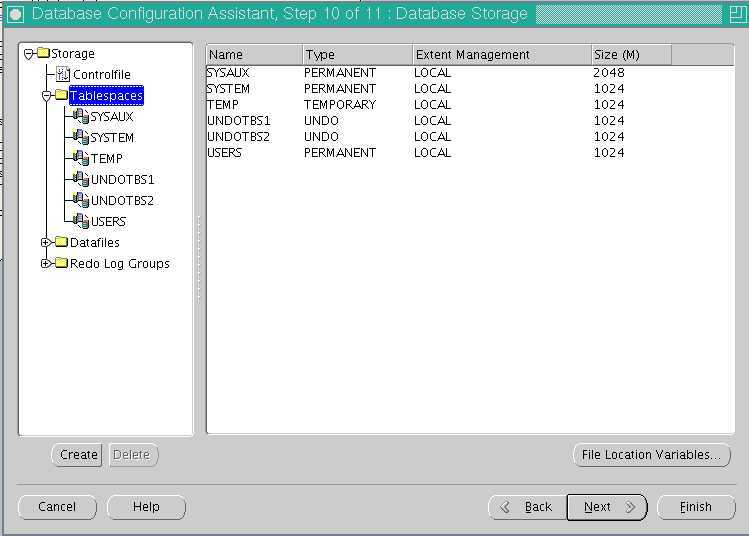Viewport: 749px width, 536px height.
Task: Select Datafiles label in the tree
Action: tap(95, 243)
